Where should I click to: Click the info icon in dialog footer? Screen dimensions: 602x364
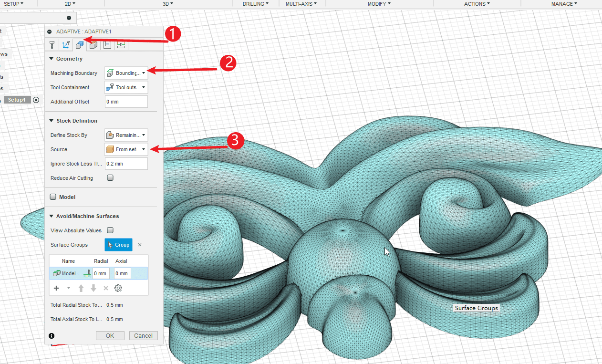click(x=52, y=336)
